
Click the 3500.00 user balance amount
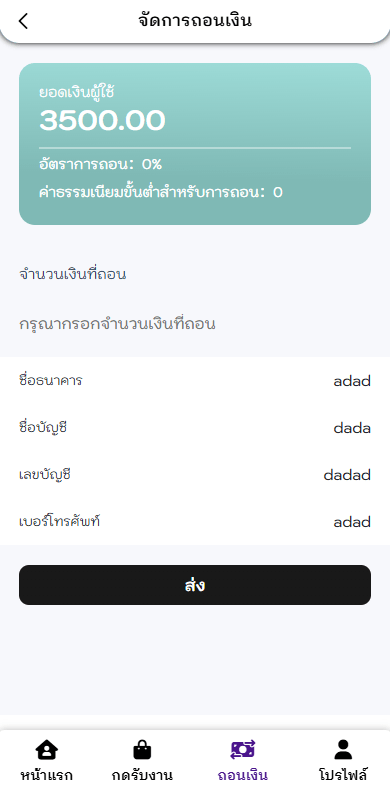pyautogui.click(x=102, y=121)
